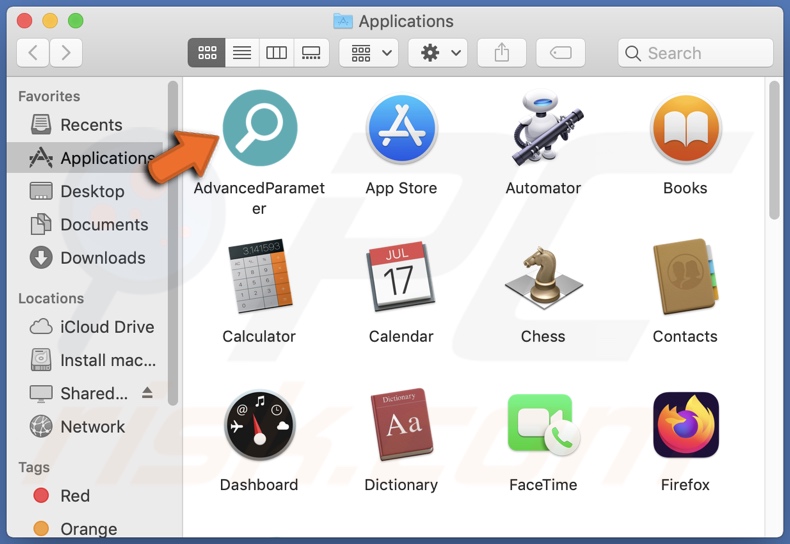790x544 pixels.
Task: Open the Books app icon
Action: tap(685, 129)
